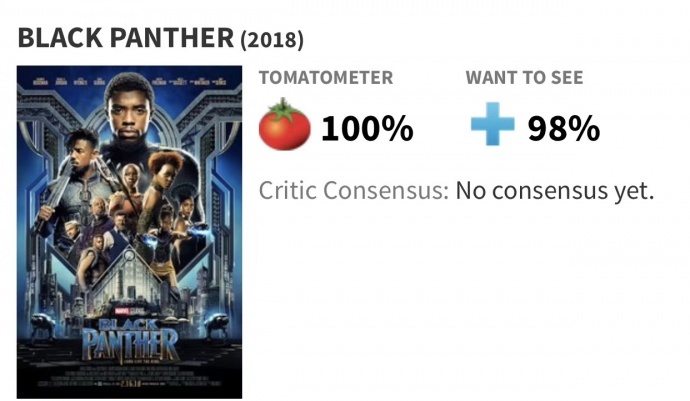Click the Black Panther title logo on poster
Viewport: 690px width, 401px height.
130,339
